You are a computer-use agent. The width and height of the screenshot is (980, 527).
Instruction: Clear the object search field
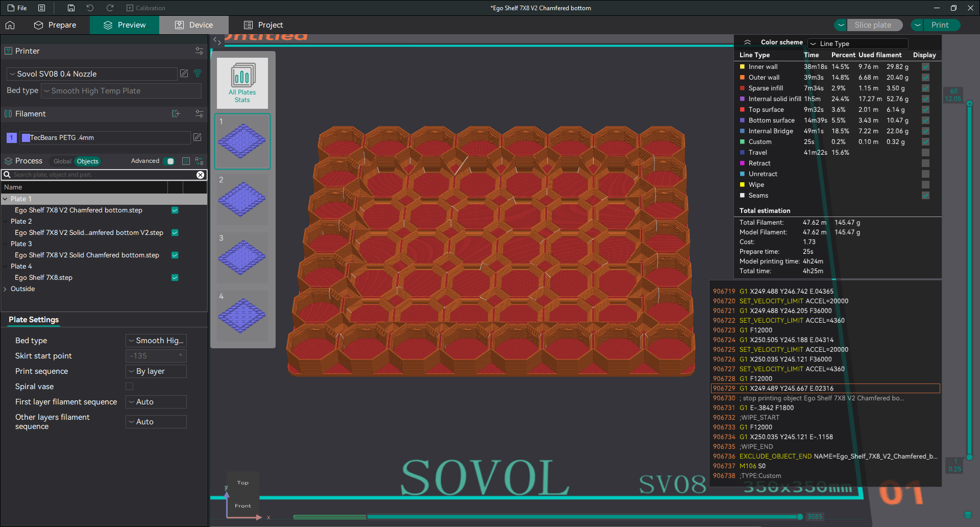click(x=201, y=175)
